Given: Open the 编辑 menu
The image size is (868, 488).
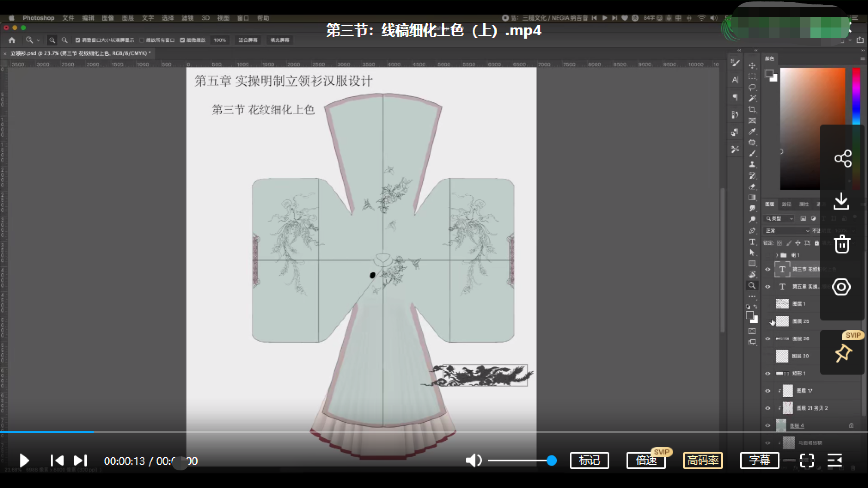Looking at the screenshot, I should coord(88,18).
